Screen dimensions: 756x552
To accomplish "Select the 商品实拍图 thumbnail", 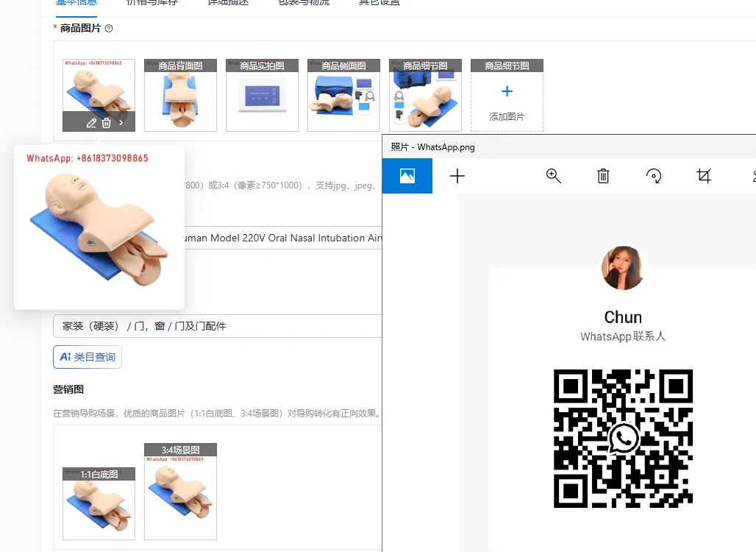I will click(262, 95).
